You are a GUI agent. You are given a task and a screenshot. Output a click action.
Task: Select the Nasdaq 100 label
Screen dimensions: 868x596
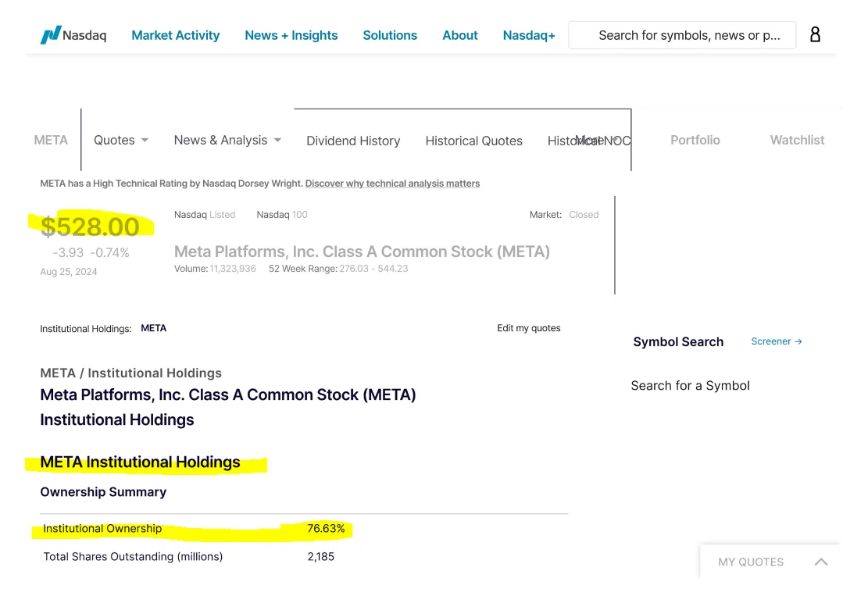tap(282, 215)
